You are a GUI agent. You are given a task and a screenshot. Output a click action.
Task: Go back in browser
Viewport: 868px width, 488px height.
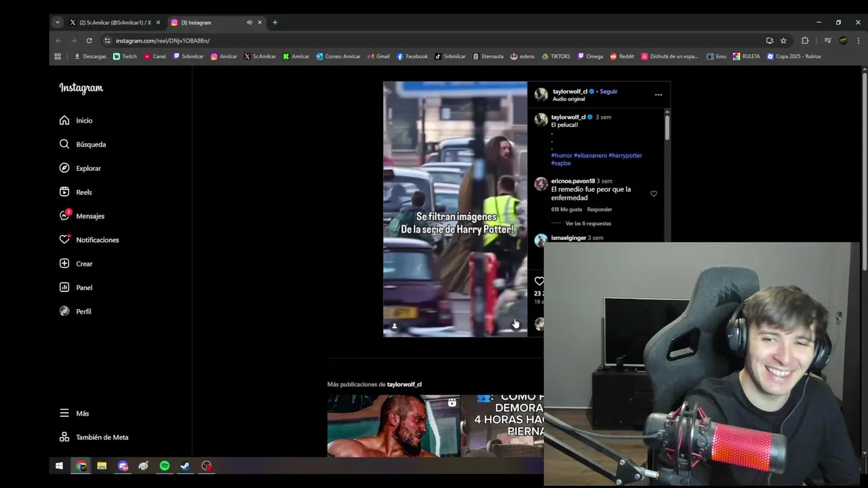58,41
